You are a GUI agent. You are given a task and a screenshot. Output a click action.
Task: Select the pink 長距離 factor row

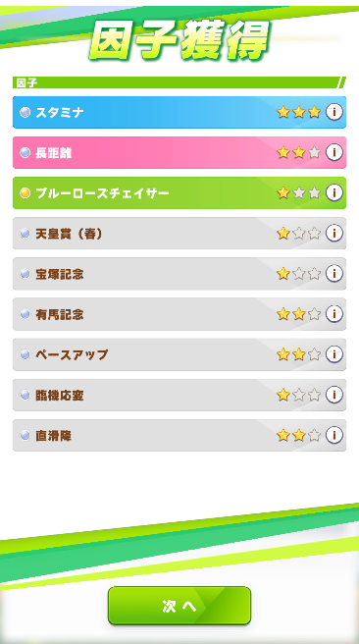click(179, 152)
